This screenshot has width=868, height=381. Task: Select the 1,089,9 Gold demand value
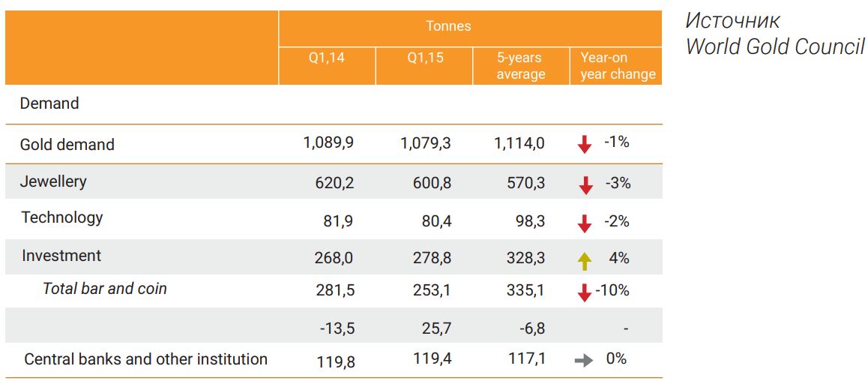pyautogui.click(x=328, y=143)
